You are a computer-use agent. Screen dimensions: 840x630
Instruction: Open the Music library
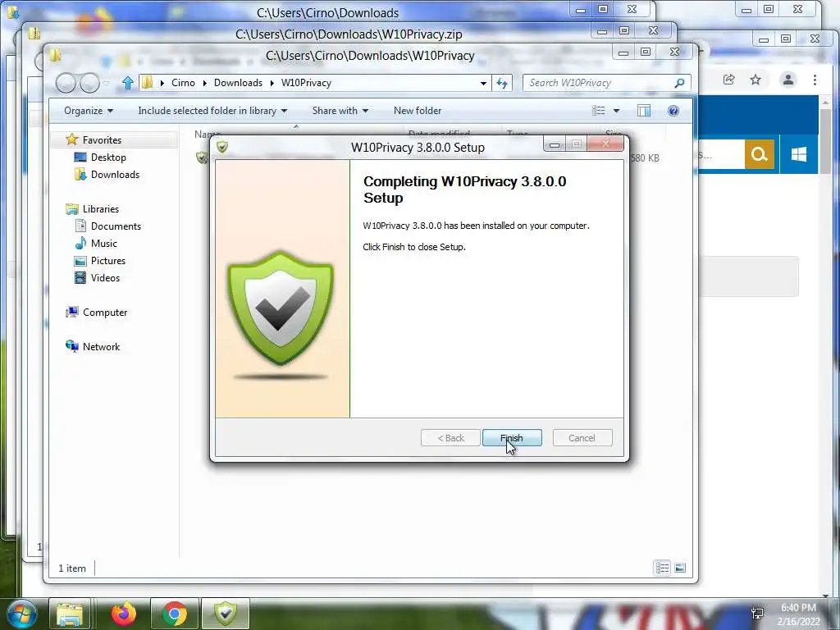(x=103, y=243)
